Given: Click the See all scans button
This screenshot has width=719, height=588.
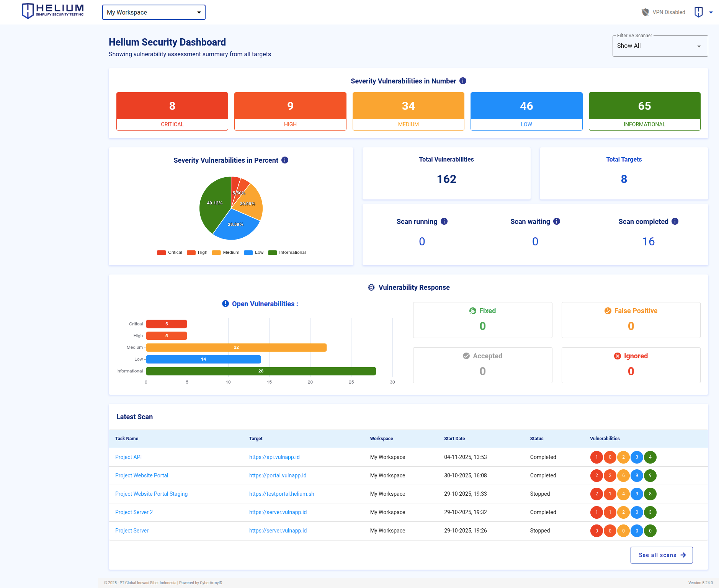Looking at the screenshot, I should 661,555.
